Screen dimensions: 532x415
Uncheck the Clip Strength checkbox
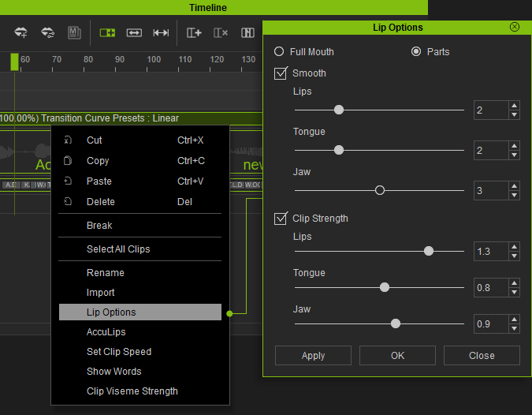281,219
